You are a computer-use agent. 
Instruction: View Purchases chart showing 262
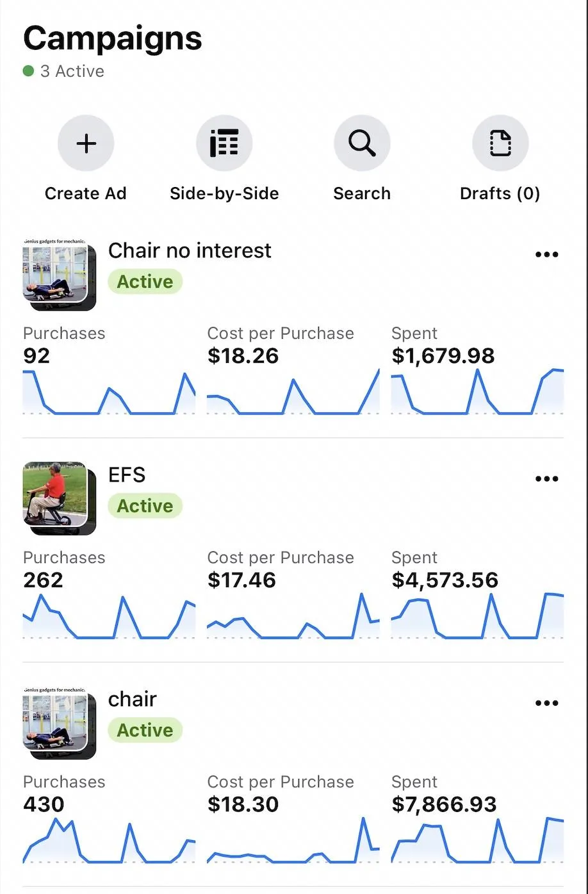click(x=109, y=616)
